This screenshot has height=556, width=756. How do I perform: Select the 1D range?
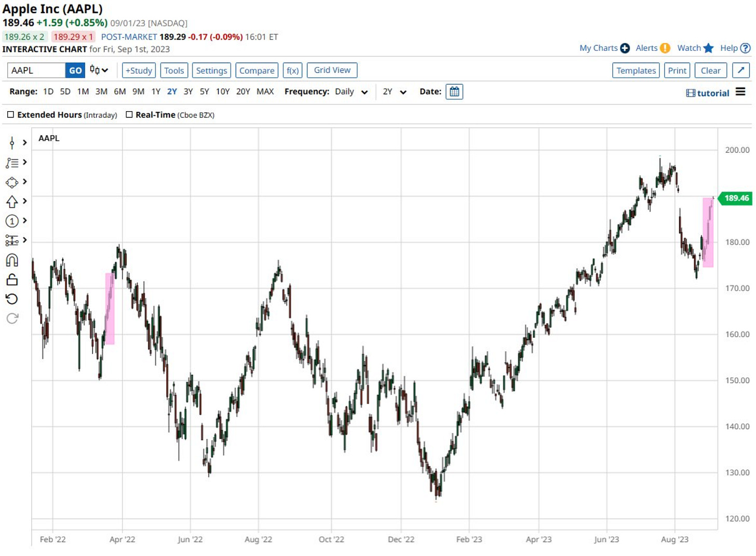(48, 91)
